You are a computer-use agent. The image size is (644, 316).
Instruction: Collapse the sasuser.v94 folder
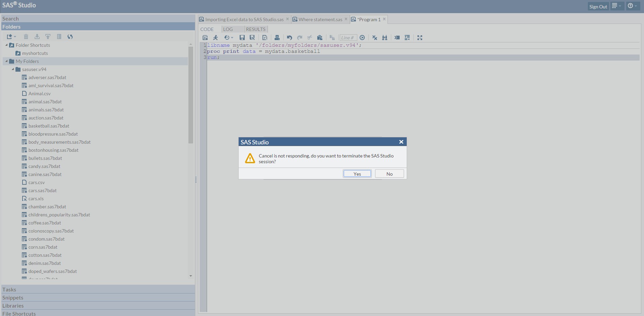[x=13, y=69]
